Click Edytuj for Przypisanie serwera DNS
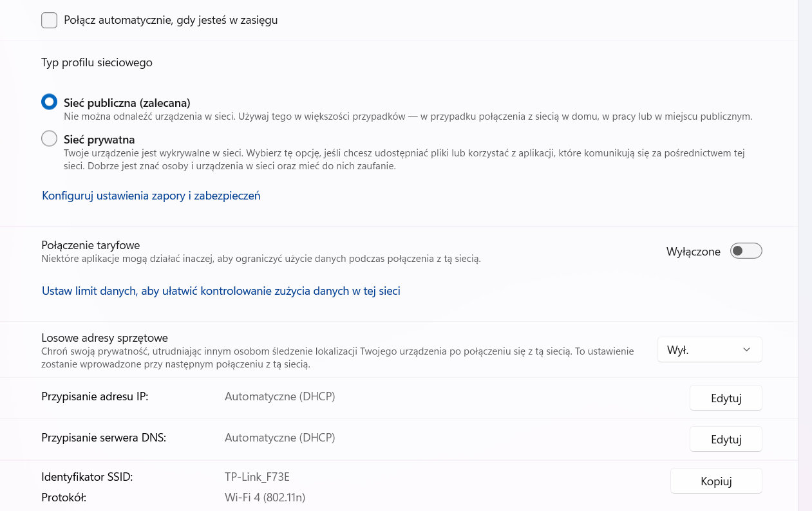Viewport: 812px width, 511px height. tap(726, 439)
